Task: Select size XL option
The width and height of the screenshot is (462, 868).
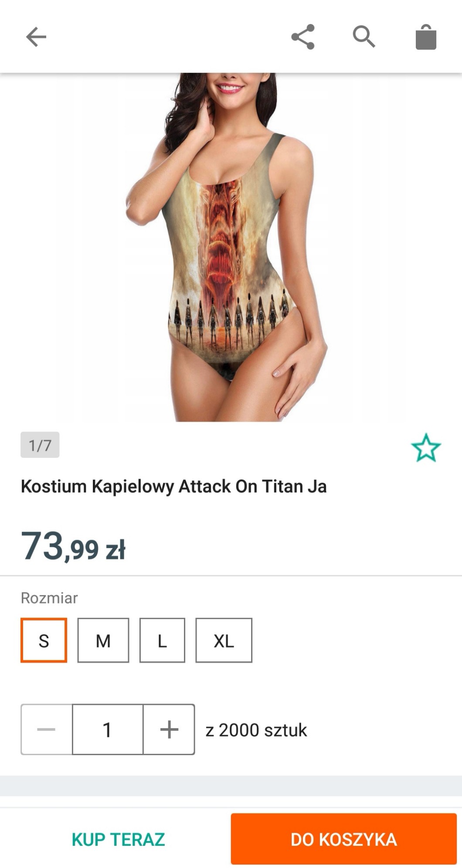Action: pyautogui.click(x=224, y=640)
